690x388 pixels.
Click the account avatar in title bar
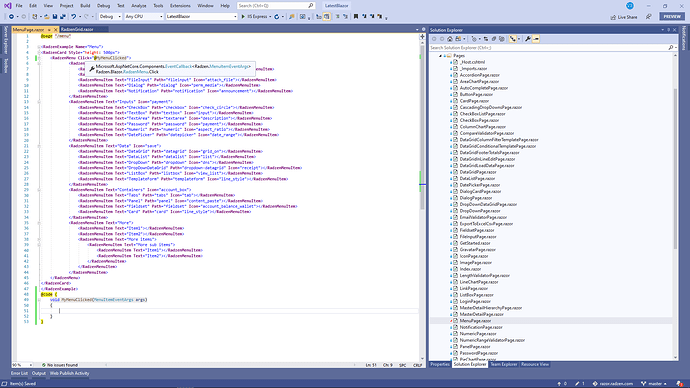(630, 6)
